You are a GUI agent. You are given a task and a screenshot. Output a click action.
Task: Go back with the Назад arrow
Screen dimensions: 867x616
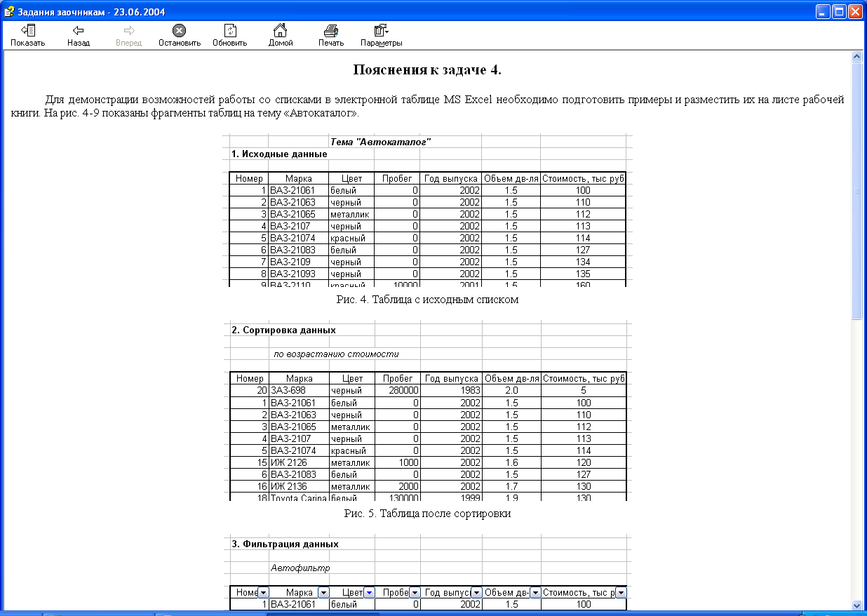pyautogui.click(x=79, y=35)
